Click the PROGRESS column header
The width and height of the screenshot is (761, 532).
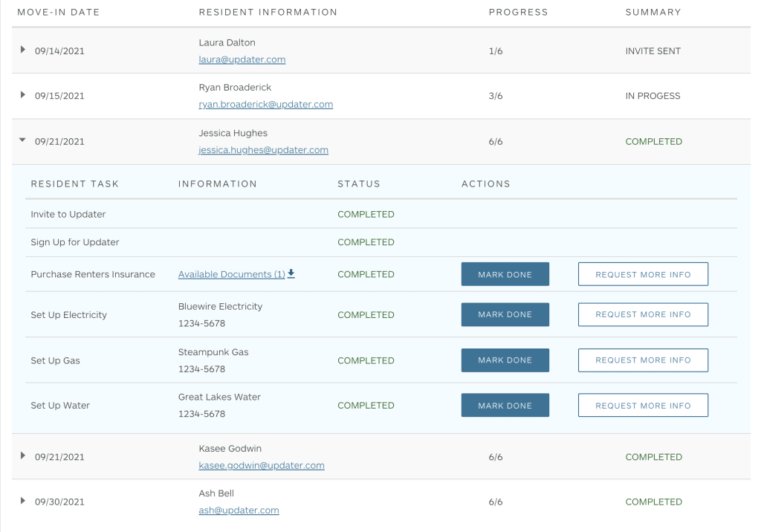click(518, 12)
